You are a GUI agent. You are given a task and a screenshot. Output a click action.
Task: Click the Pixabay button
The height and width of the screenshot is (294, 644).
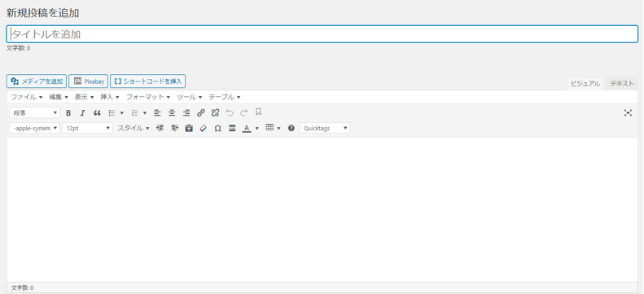(88, 81)
